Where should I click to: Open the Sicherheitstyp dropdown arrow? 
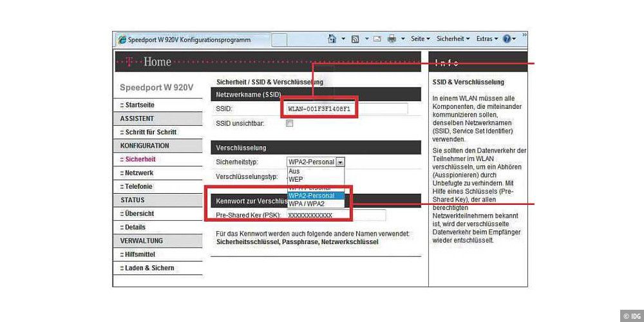340,162
